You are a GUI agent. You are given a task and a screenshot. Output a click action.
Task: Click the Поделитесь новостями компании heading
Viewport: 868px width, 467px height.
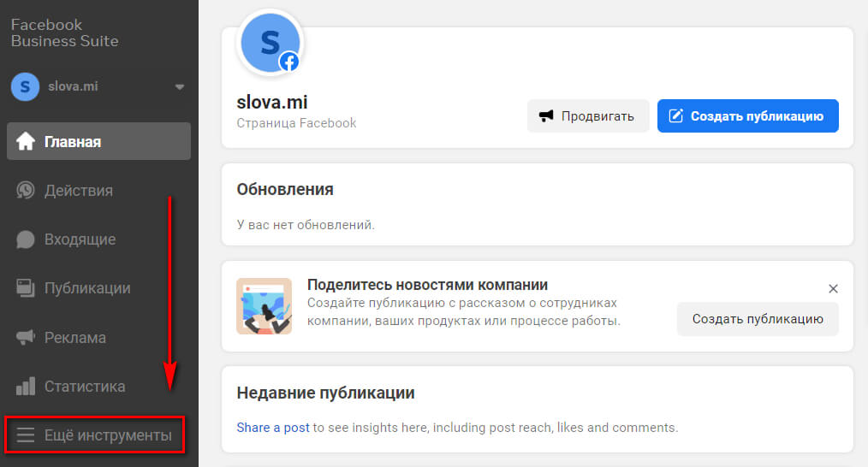click(427, 285)
